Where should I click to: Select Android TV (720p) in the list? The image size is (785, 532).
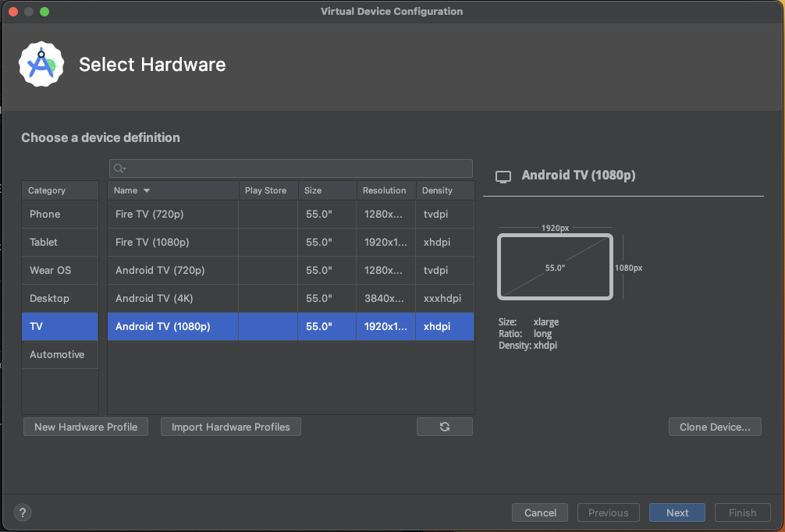[x=160, y=270]
